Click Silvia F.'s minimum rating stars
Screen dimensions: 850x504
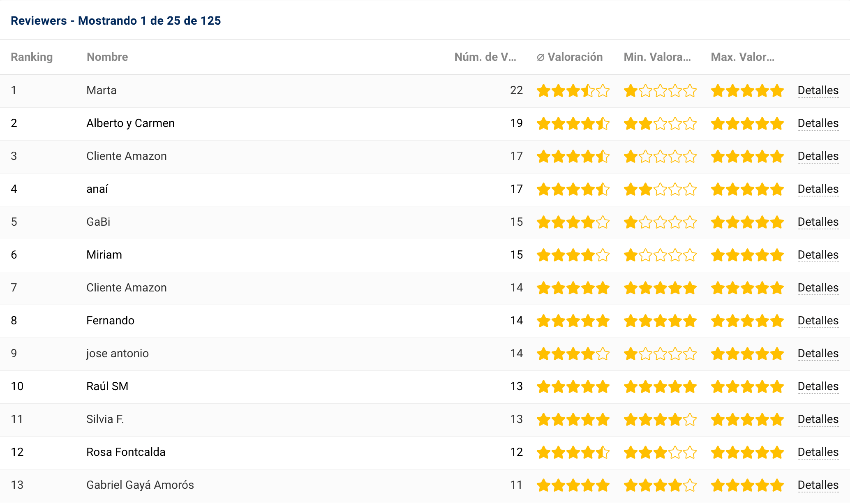point(660,419)
